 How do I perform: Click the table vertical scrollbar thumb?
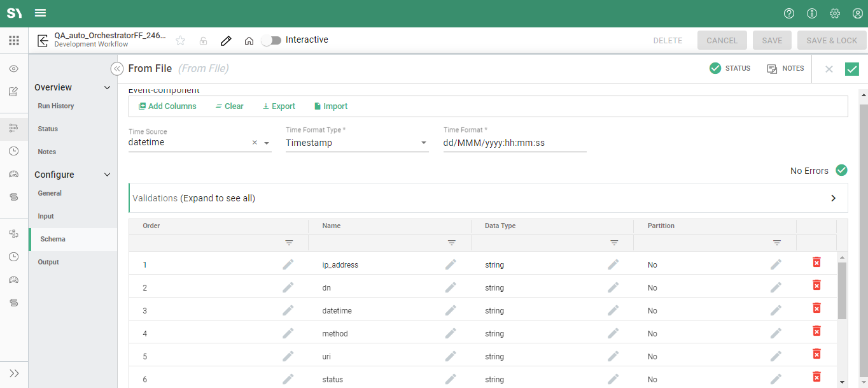(x=842, y=291)
